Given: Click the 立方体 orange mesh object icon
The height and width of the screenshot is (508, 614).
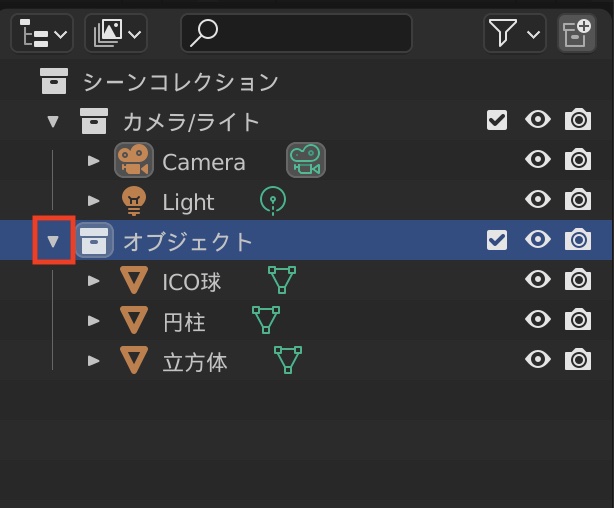Looking at the screenshot, I should click(133, 360).
